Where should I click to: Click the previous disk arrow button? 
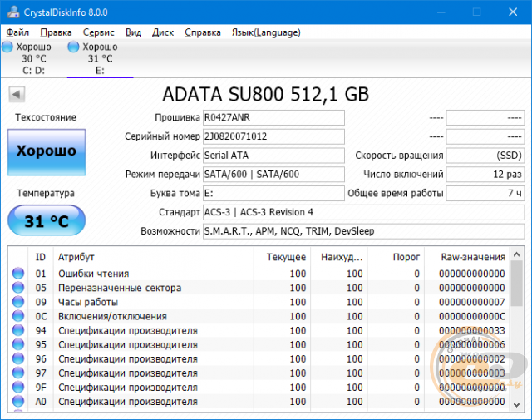coord(17,94)
